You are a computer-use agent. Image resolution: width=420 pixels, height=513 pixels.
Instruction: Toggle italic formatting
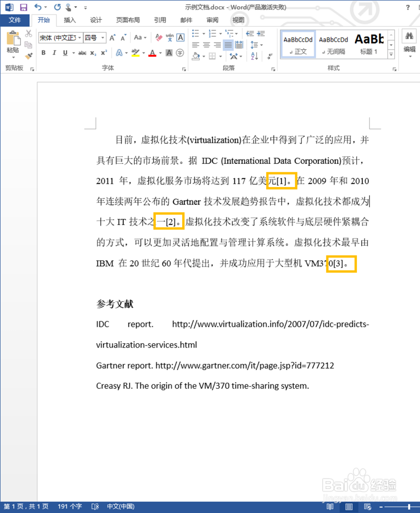click(x=54, y=53)
